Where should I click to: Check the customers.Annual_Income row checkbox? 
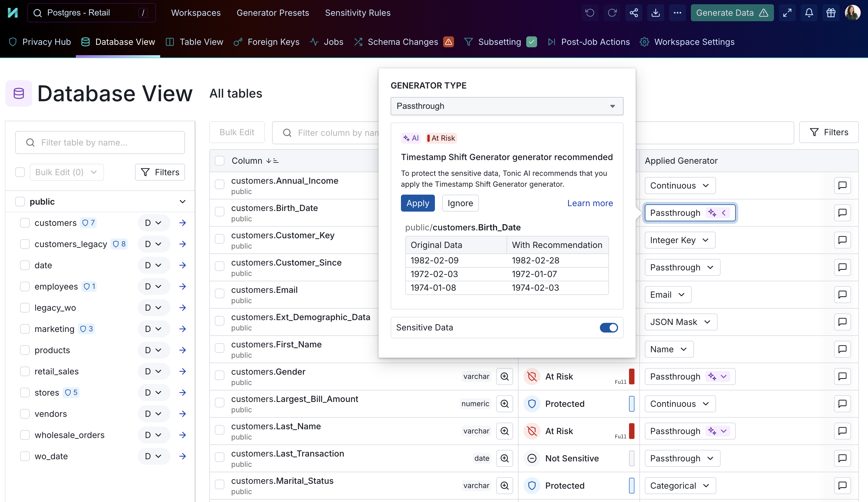[219, 185]
